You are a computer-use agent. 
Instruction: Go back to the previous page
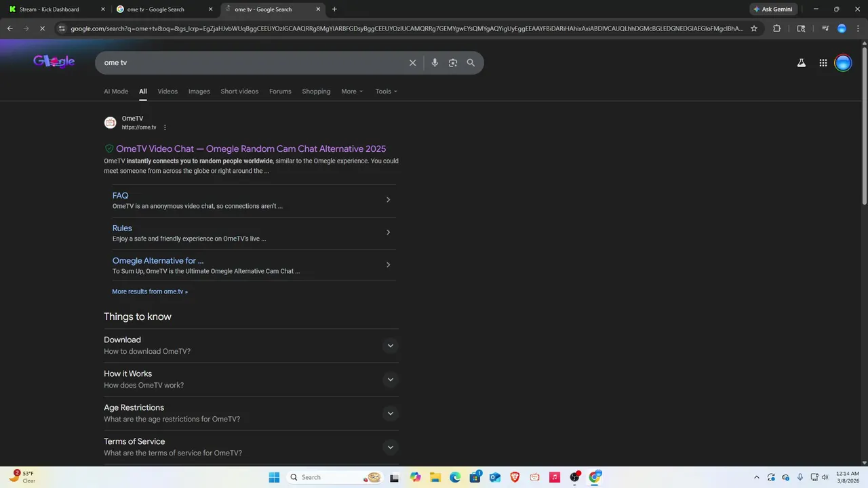(x=9, y=28)
